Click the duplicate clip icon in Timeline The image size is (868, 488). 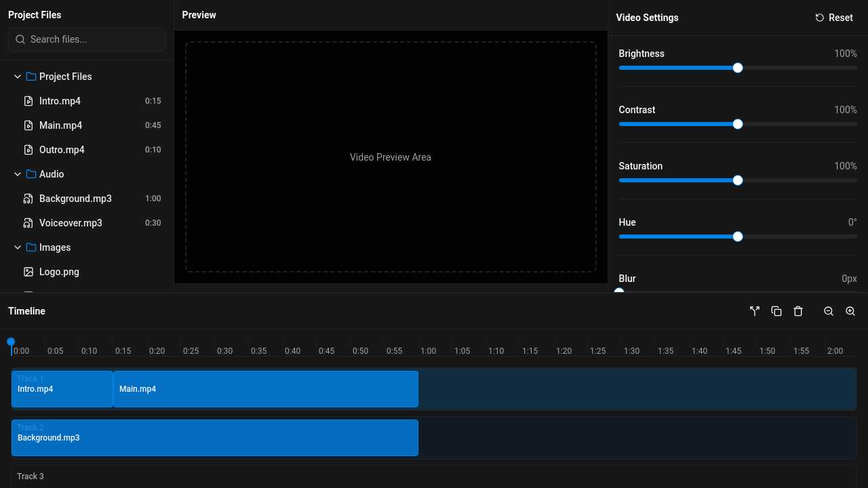776,311
